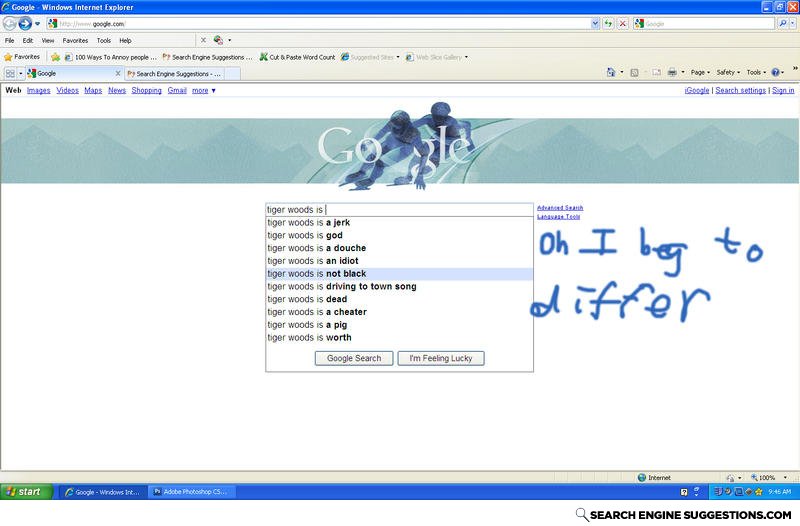The image size is (800, 526).
Task: Open the Language Tools link
Action: pos(559,216)
